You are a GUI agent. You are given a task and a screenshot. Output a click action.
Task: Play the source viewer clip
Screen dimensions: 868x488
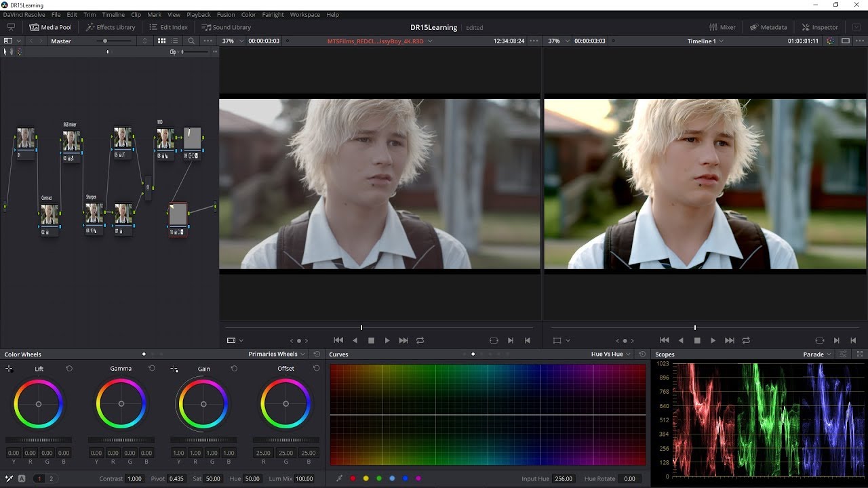[x=387, y=340]
